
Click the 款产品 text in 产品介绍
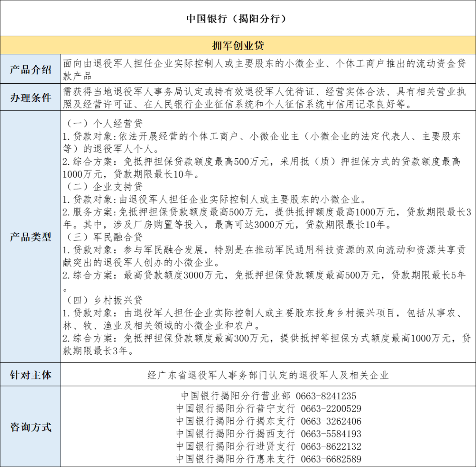(77, 76)
